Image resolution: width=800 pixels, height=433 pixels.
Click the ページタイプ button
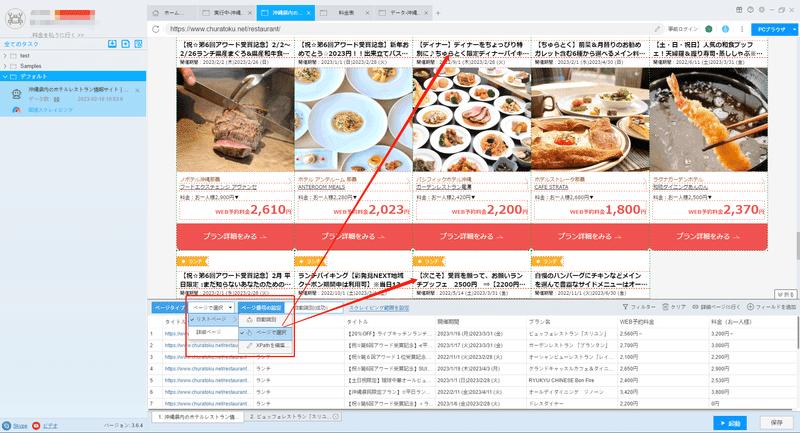point(169,308)
